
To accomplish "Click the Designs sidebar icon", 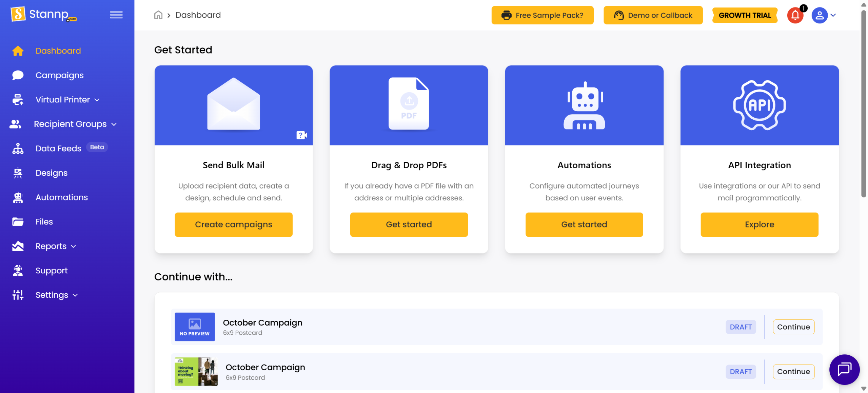I will [x=18, y=173].
